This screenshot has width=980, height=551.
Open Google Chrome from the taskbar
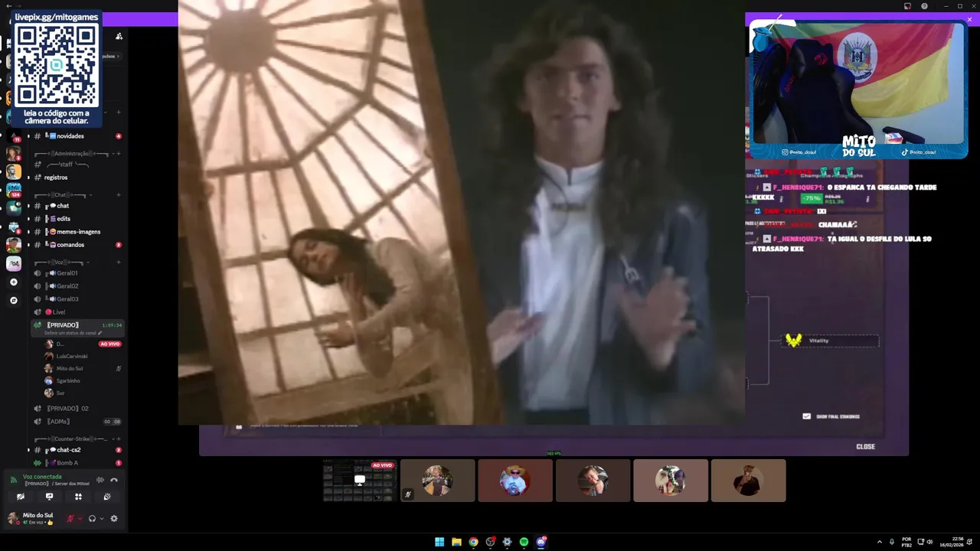pos(473,542)
